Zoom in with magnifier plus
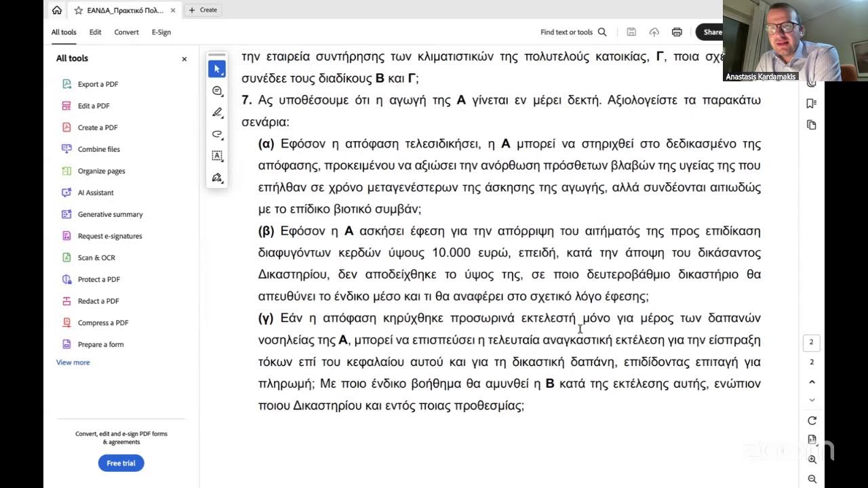Viewport: 868px width, 488px height. [x=812, y=460]
